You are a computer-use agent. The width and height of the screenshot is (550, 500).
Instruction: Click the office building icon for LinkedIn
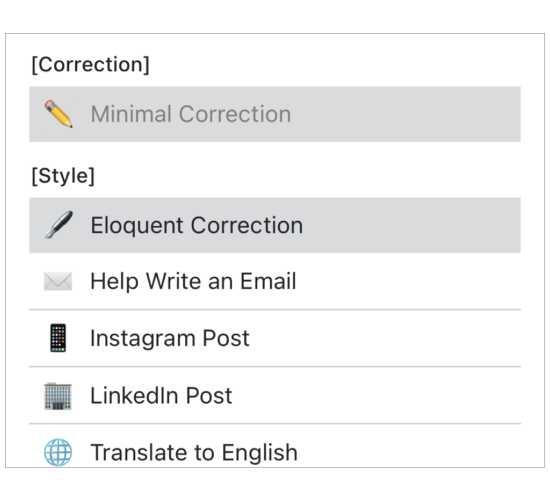point(58,396)
